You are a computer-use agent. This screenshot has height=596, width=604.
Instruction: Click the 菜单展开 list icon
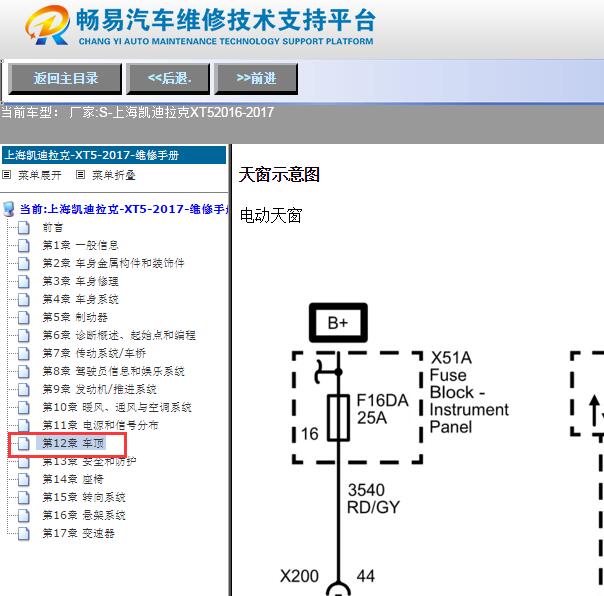point(7,175)
